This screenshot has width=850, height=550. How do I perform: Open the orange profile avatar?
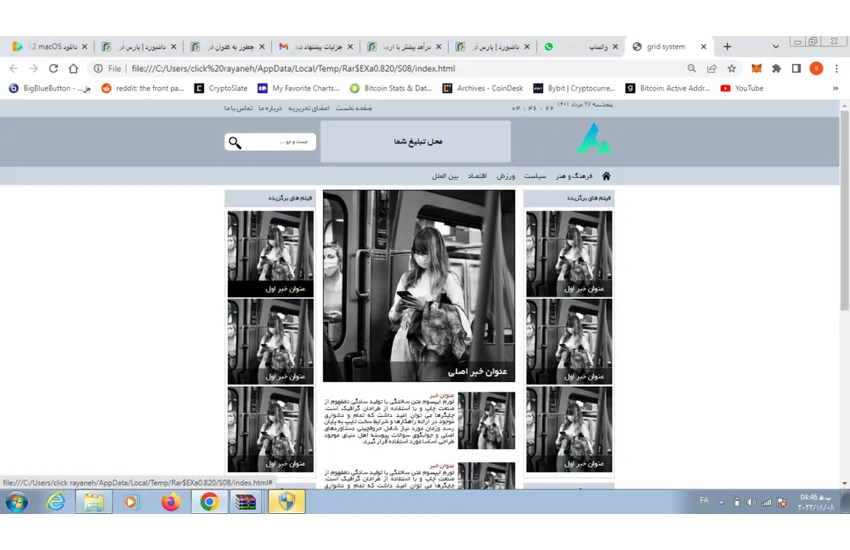(x=816, y=69)
